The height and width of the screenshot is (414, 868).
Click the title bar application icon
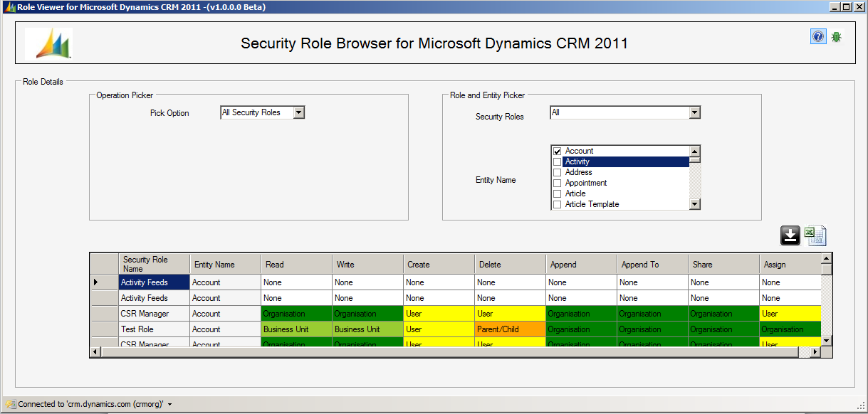(x=9, y=7)
